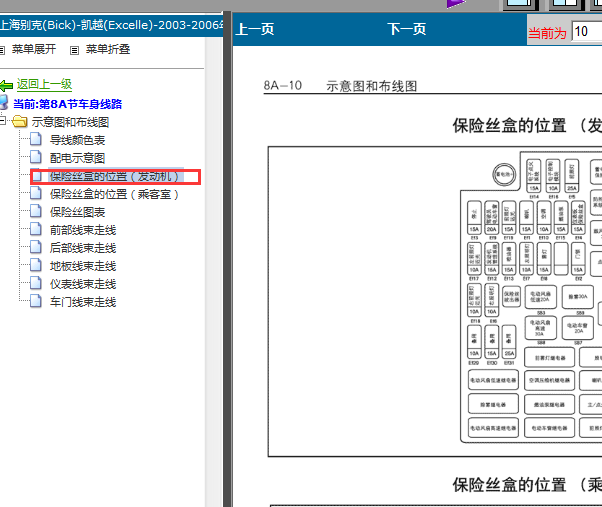Image resolution: width=602 pixels, height=507 pixels.
Task: Click page icon next to 地板线束走线
Action: click(x=36, y=265)
